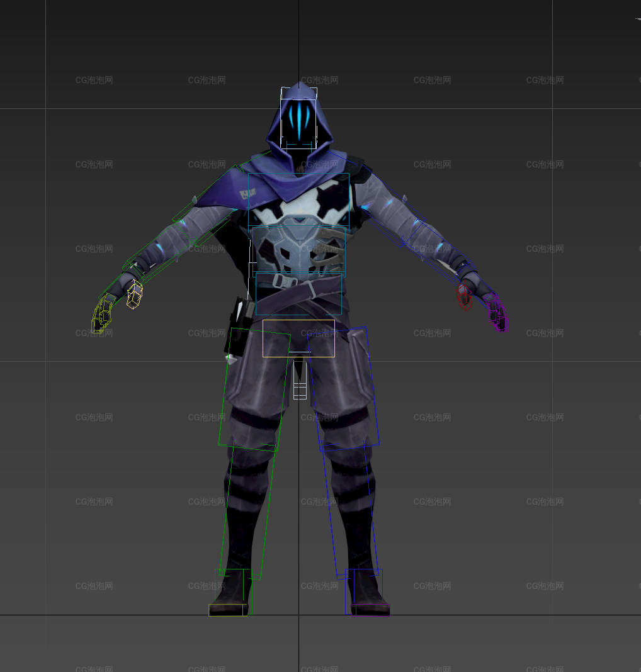Select the purple toe bone at the floor
The image size is (641, 672).
click(370, 610)
